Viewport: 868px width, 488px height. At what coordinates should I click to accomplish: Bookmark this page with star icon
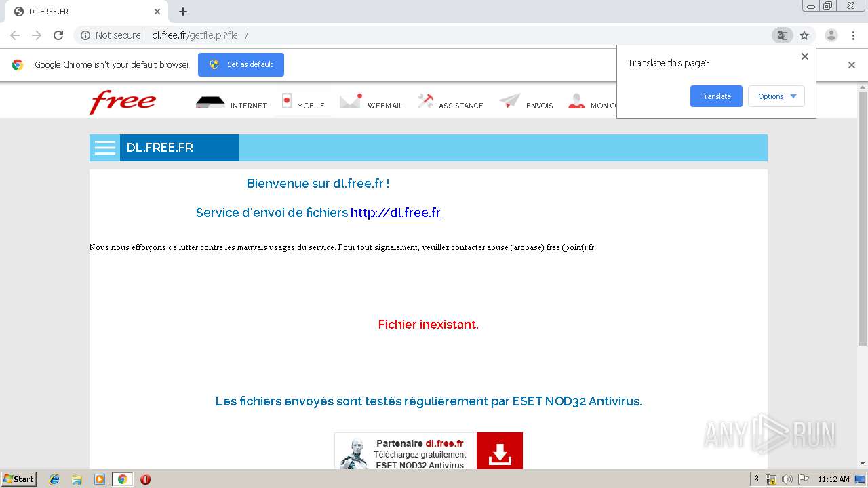tap(804, 35)
